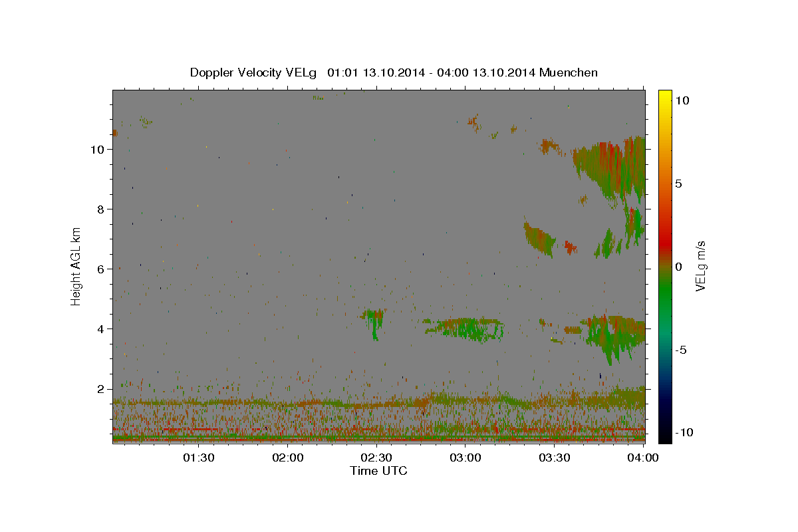
Task: Click the tilted cloud echo near 7 km at 03:25
Action: pyautogui.click(x=539, y=239)
